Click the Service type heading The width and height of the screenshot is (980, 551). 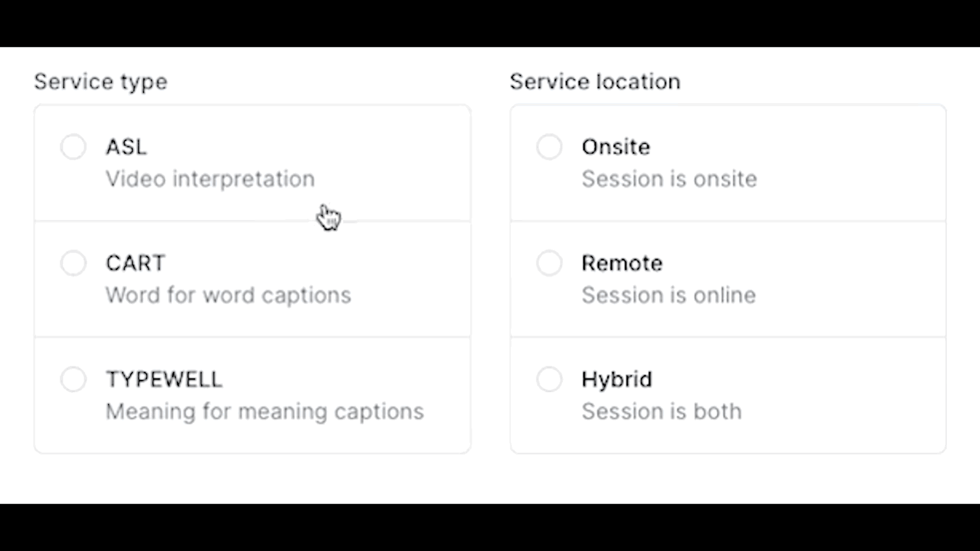tap(101, 82)
